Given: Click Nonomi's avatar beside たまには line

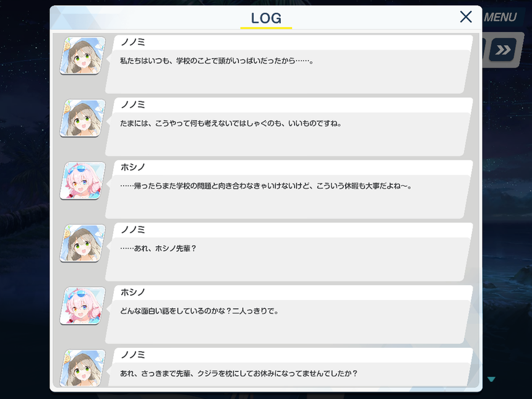Looking at the screenshot, I should pyautogui.click(x=82, y=118).
